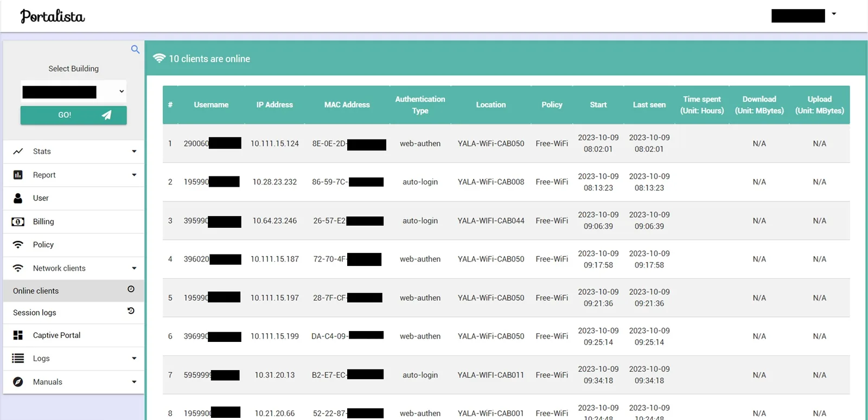Screen dimensions: 868x420
Task: Click the Session logs history icon
Action: (131, 311)
